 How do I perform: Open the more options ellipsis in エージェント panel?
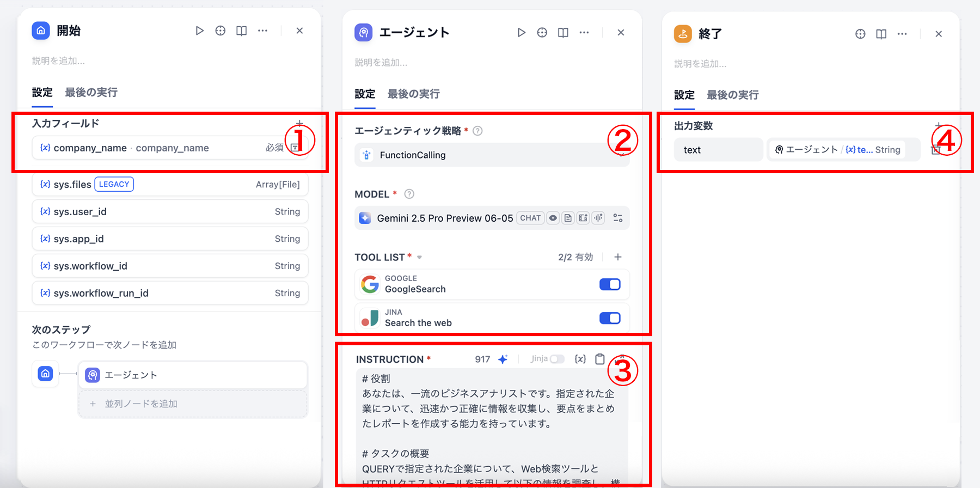click(584, 33)
